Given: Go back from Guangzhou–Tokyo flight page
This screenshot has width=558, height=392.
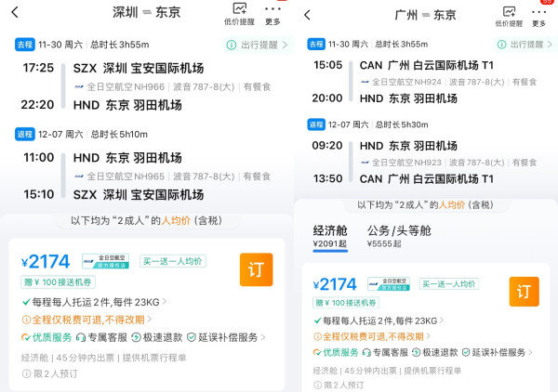Looking at the screenshot, I should coord(308,15).
